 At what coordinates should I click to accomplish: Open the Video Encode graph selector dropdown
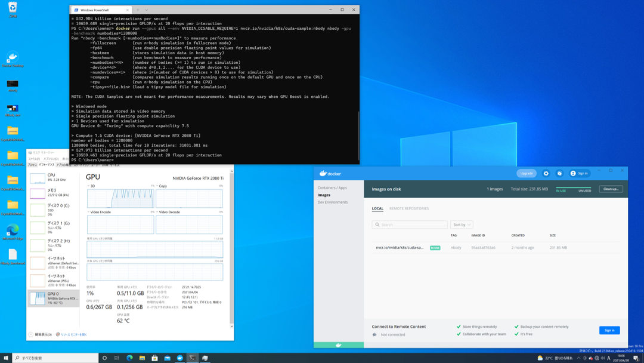89,212
